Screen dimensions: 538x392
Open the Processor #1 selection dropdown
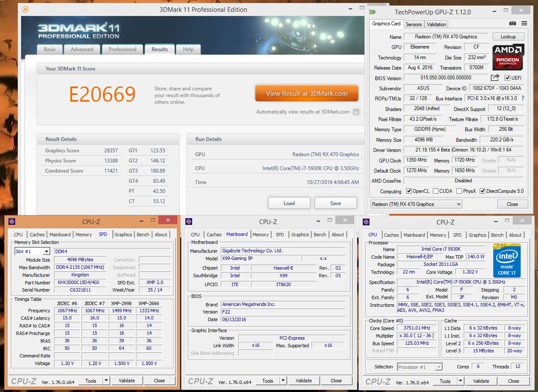click(x=420, y=367)
